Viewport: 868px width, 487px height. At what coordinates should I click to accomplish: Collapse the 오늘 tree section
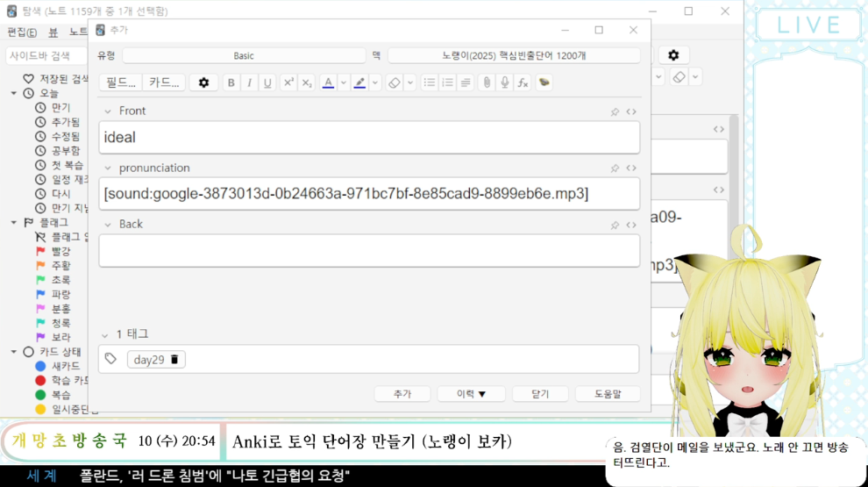14,93
